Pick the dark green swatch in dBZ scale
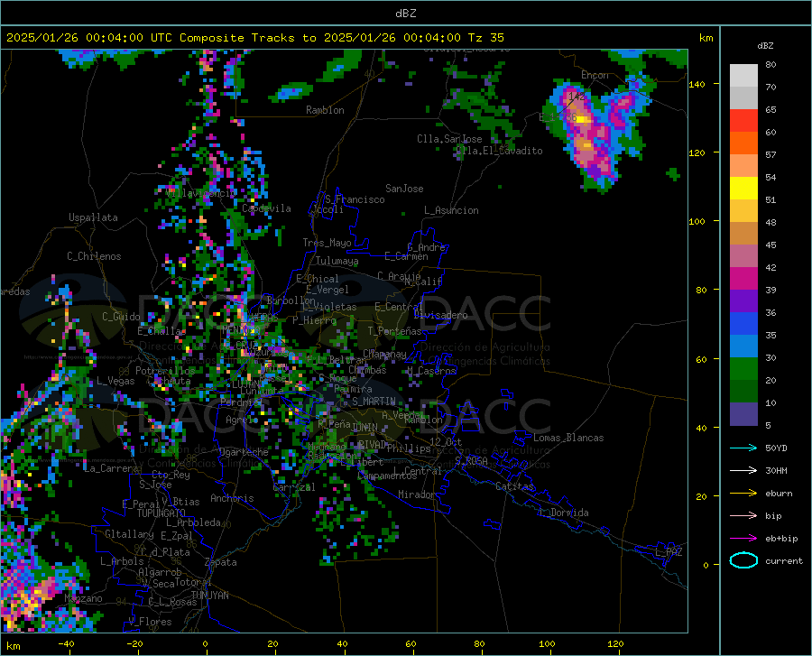The height and width of the screenshot is (656, 812). pyautogui.click(x=743, y=392)
